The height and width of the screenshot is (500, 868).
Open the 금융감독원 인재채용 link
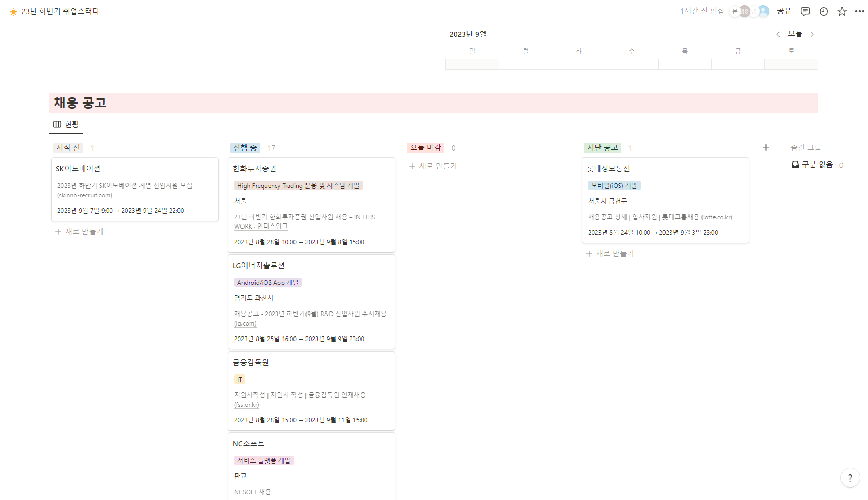pos(300,399)
